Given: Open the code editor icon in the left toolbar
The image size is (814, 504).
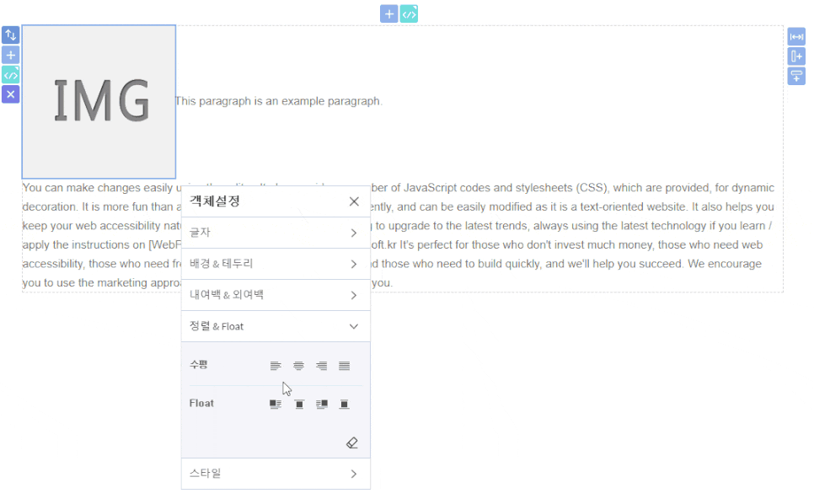Looking at the screenshot, I should (x=10, y=75).
